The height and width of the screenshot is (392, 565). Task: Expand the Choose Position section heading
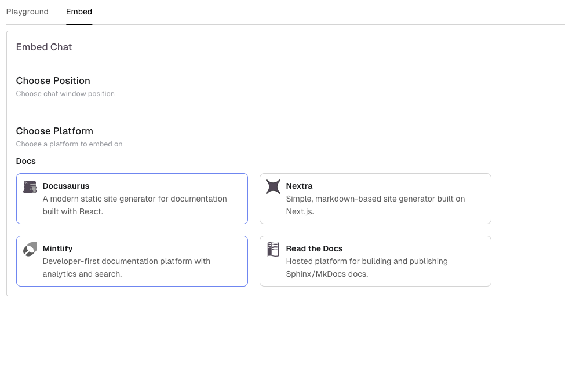[x=53, y=80]
